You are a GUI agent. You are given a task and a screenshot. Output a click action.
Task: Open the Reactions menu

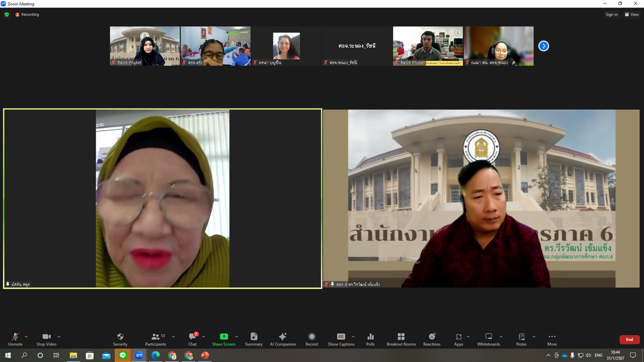click(432, 339)
